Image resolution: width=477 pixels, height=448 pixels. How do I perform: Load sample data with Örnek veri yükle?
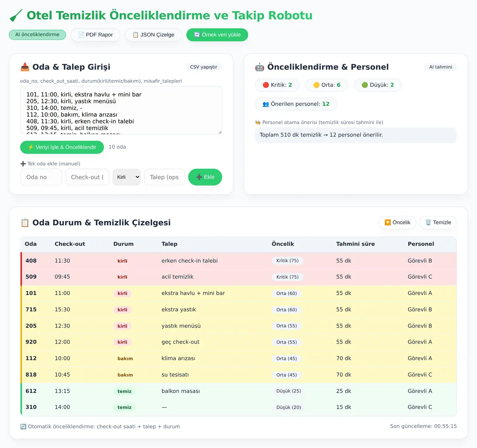coord(217,35)
